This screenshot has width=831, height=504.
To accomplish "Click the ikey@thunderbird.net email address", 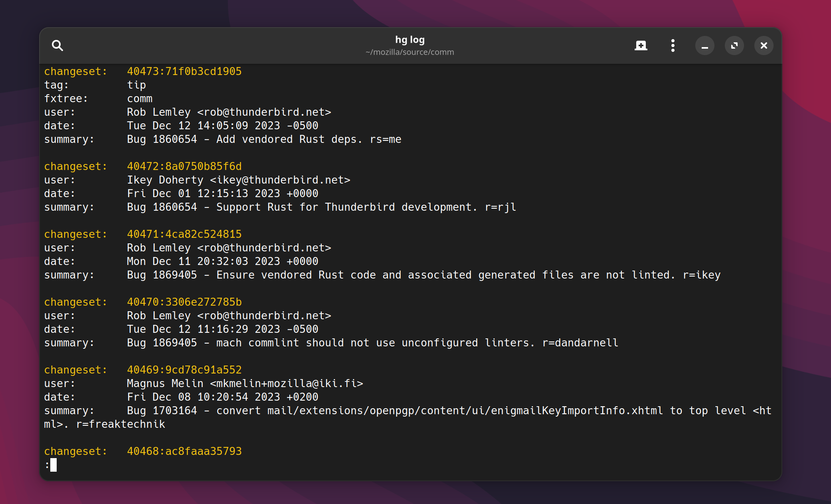I will click(x=280, y=180).
